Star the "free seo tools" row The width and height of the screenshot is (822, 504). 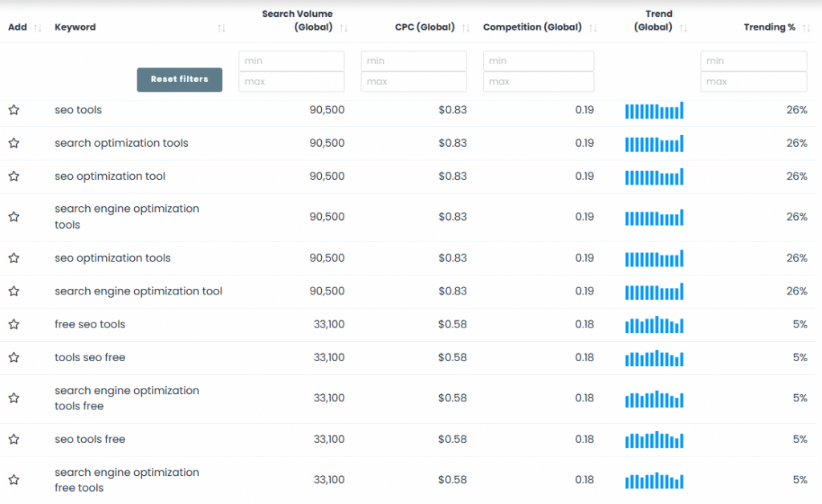pos(14,324)
